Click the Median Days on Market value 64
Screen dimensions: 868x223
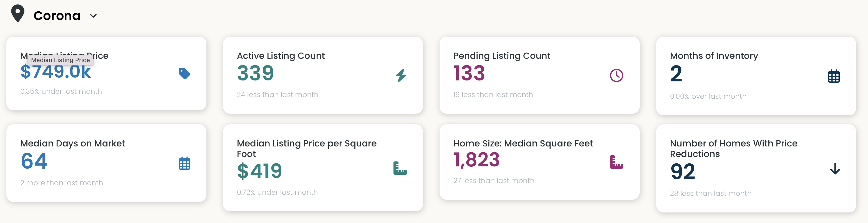34,161
